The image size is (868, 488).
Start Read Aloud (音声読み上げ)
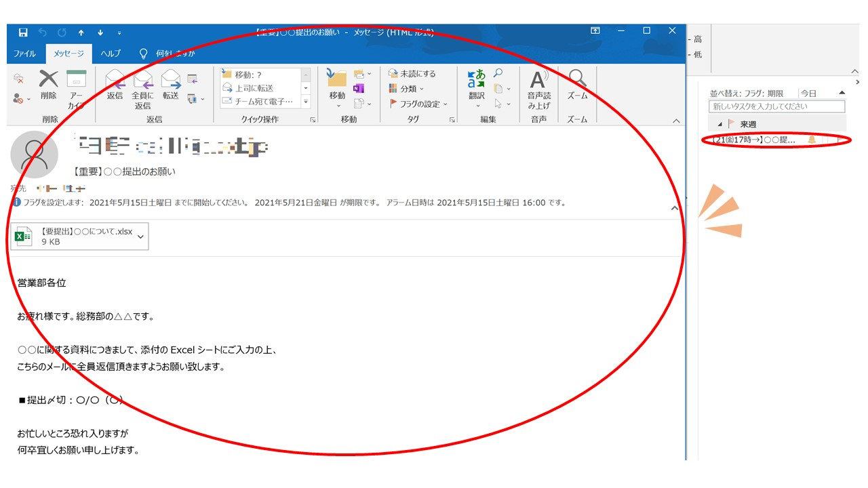[x=538, y=81]
